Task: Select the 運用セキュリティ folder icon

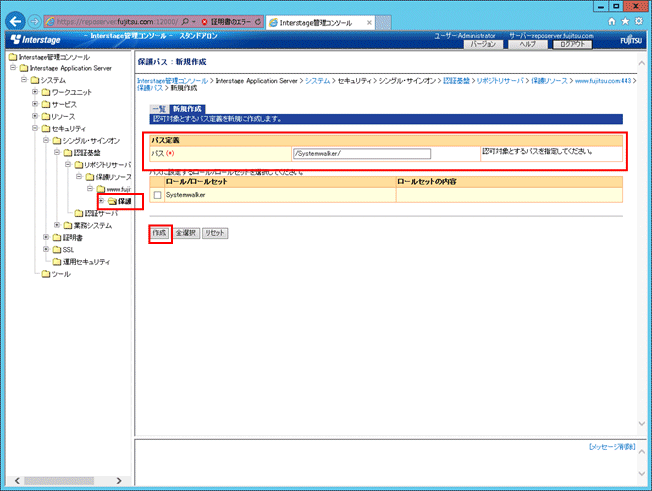Action: (x=57, y=262)
